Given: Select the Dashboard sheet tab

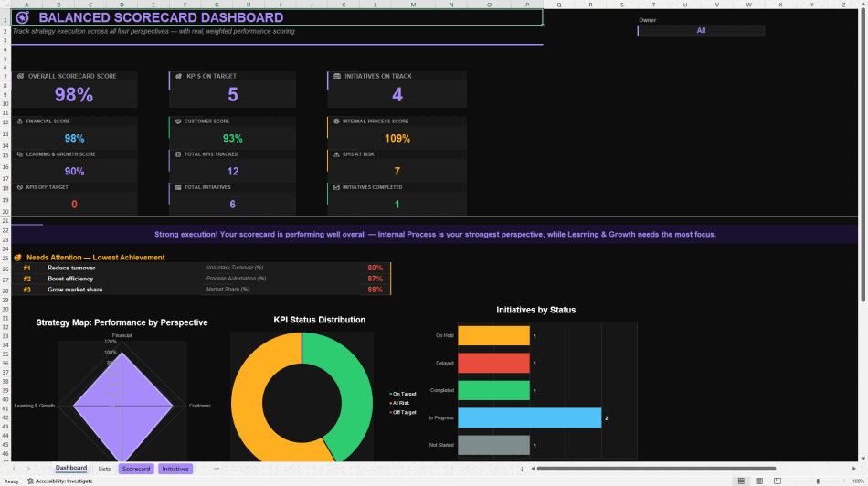Looking at the screenshot, I should (x=71, y=469).
